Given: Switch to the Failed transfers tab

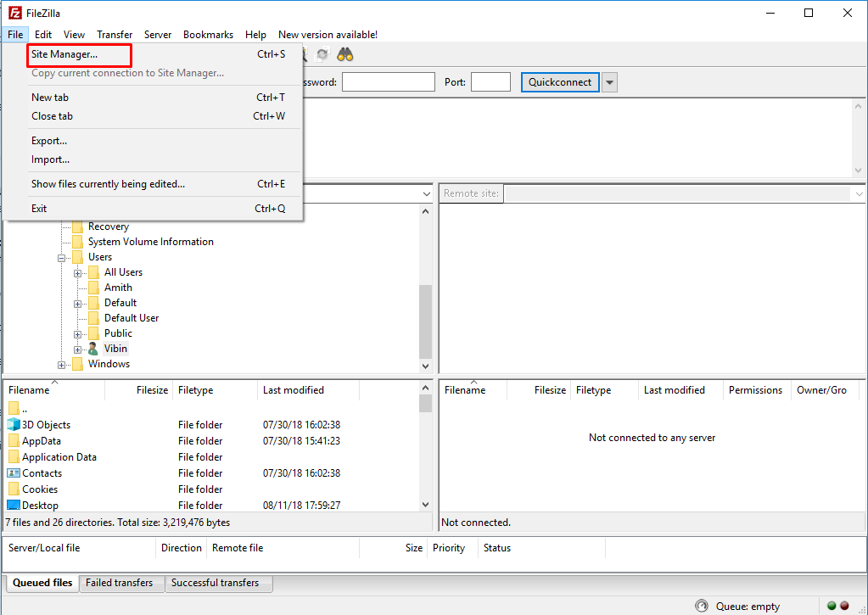Looking at the screenshot, I should [119, 583].
